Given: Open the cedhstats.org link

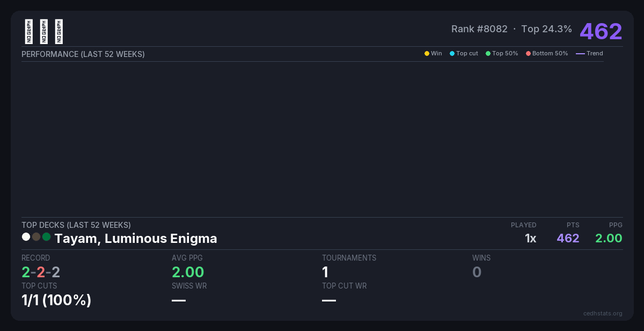Looking at the screenshot, I should pyautogui.click(x=603, y=313).
